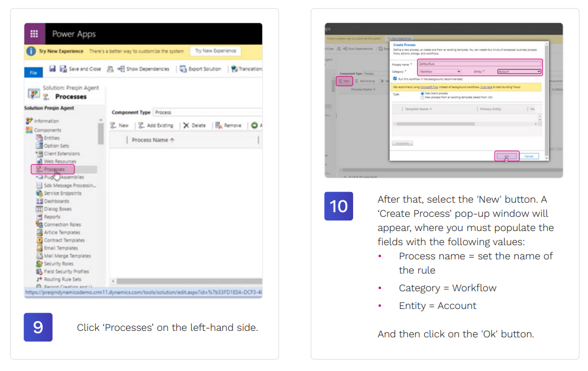Sort by Template Name column header
Image resolution: width=588 pixels, height=371 pixels.
pyautogui.click(x=418, y=109)
